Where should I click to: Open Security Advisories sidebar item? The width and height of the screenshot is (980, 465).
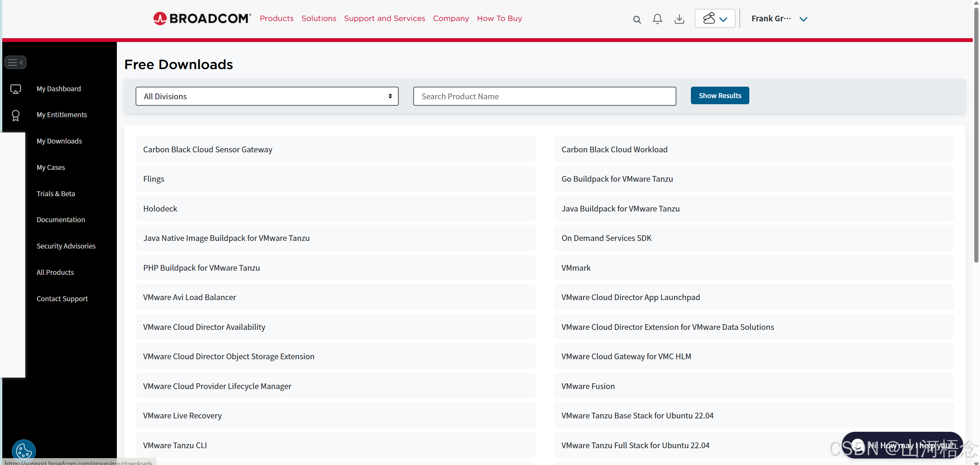pos(66,246)
